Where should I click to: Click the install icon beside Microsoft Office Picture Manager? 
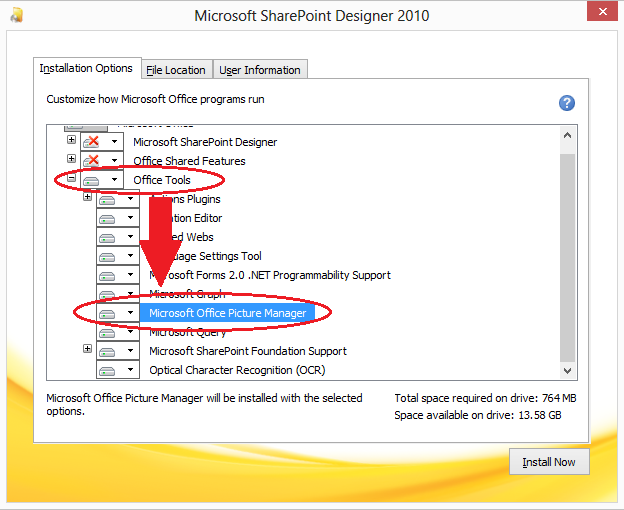tap(108, 313)
